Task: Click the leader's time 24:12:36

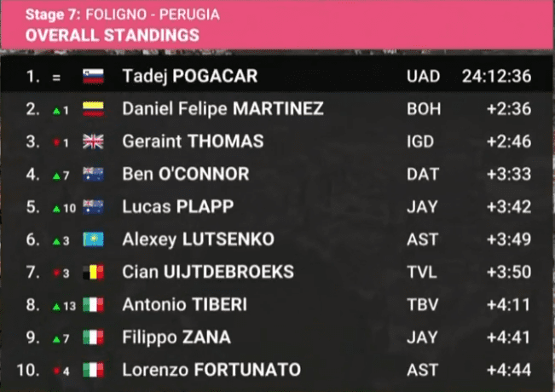Action: click(496, 76)
